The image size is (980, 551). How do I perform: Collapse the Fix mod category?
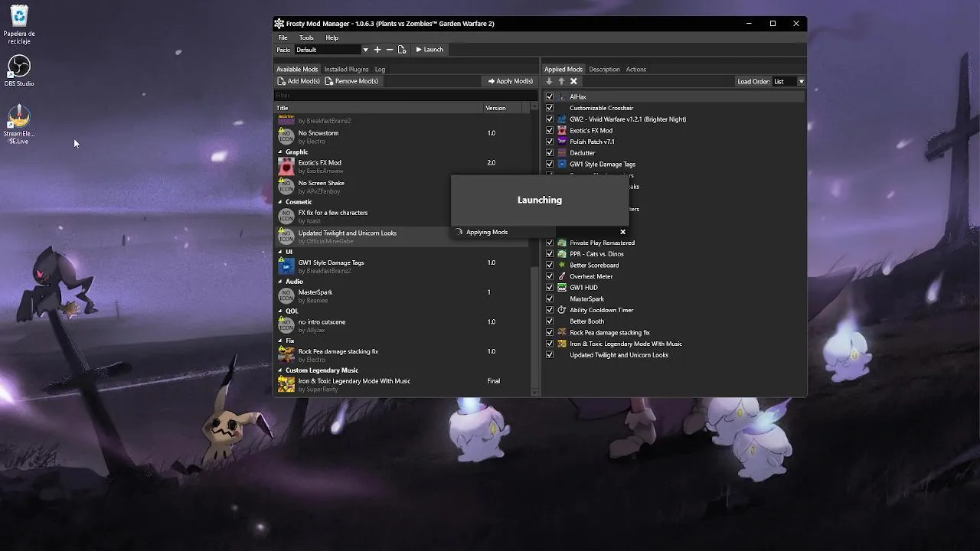pos(280,341)
